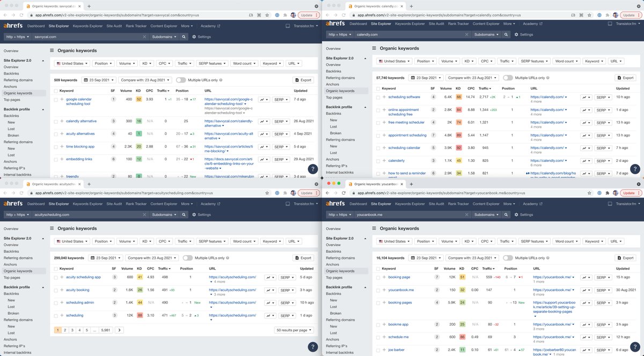644x356 pixels.
Task: Click the plus icon next to 'booking pages'
Action: tap(384, 302)
